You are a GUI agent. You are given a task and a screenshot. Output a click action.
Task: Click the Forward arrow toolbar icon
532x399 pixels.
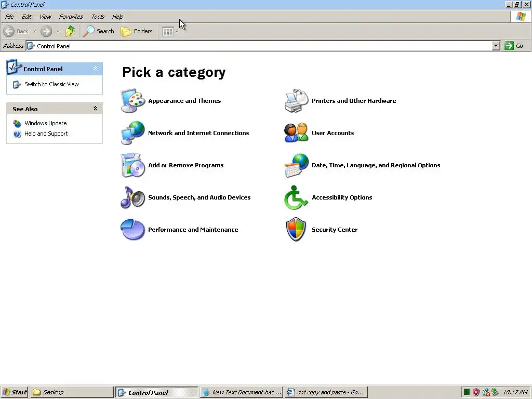pos(46,31)
